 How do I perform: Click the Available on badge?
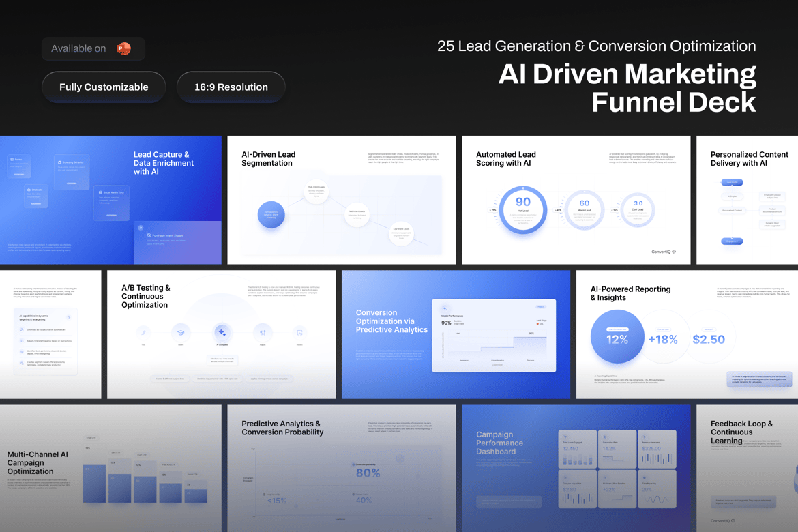click(x=93, y=48)
